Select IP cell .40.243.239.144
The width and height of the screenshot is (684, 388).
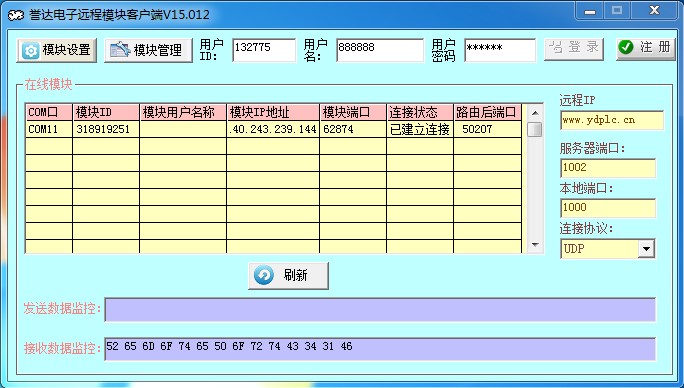pyautogui.click(x=273, y=129)
